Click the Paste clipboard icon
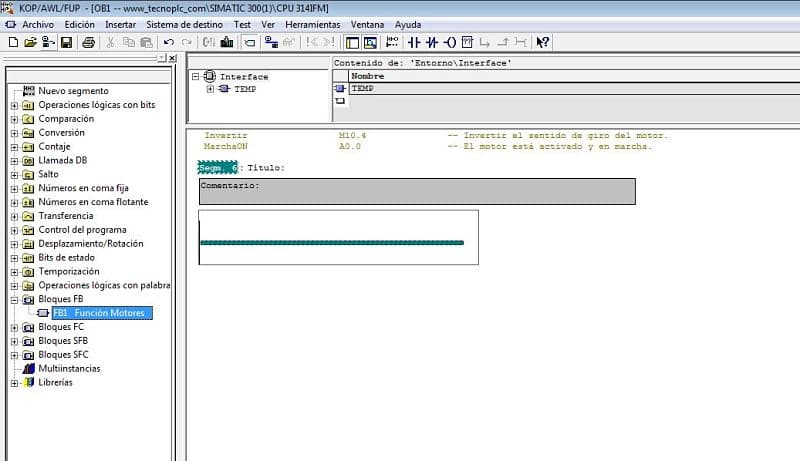800x461 pixels. click(146, 42)
